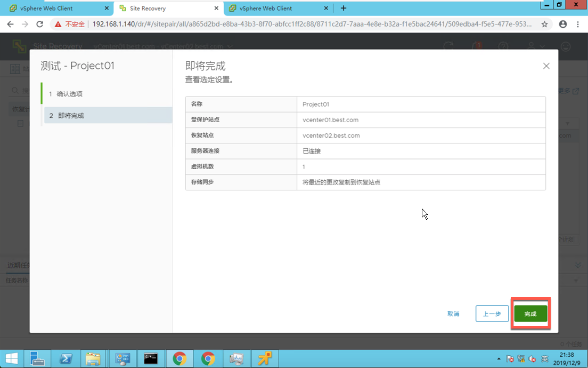Screen dimensions: 588x368
Task: Open the Windows Start menu
Action: [11, 358]
